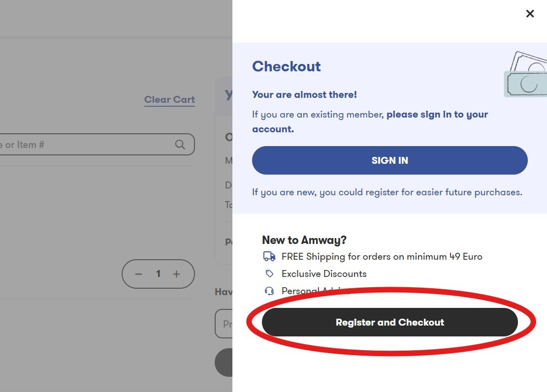Click the Exclusive Discounts tag icon
This screenshot has width=547, height=392.
269,273
